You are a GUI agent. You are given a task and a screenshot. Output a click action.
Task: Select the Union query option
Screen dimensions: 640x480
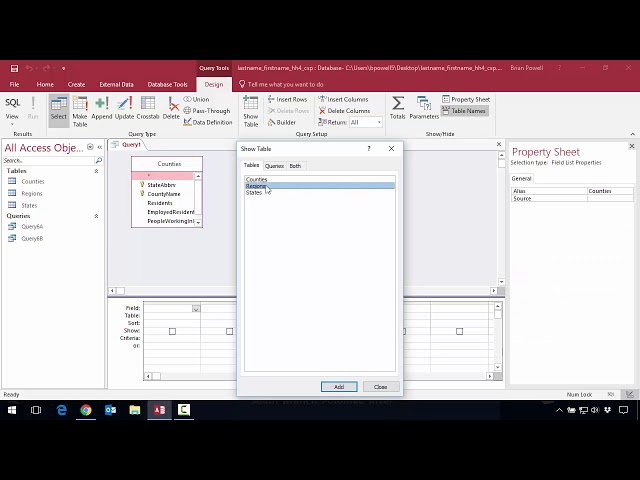pyautogui.click(x=196, y=99)
